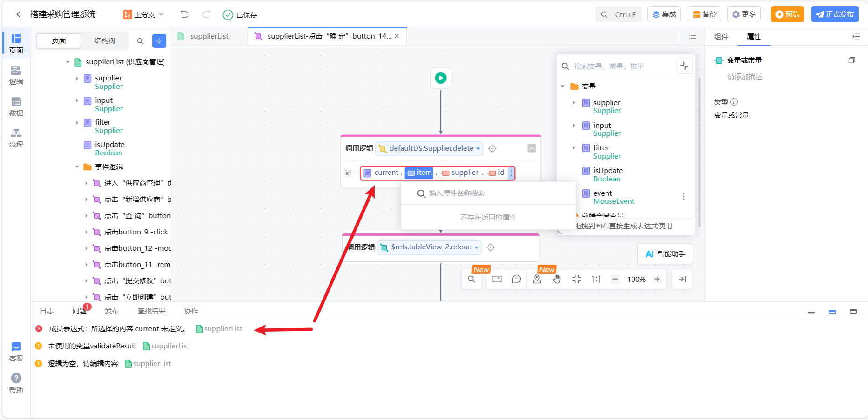Expand 点击 "新增供应商" event logic
This screenshot has height=420, width=868.
coord(87,200)
